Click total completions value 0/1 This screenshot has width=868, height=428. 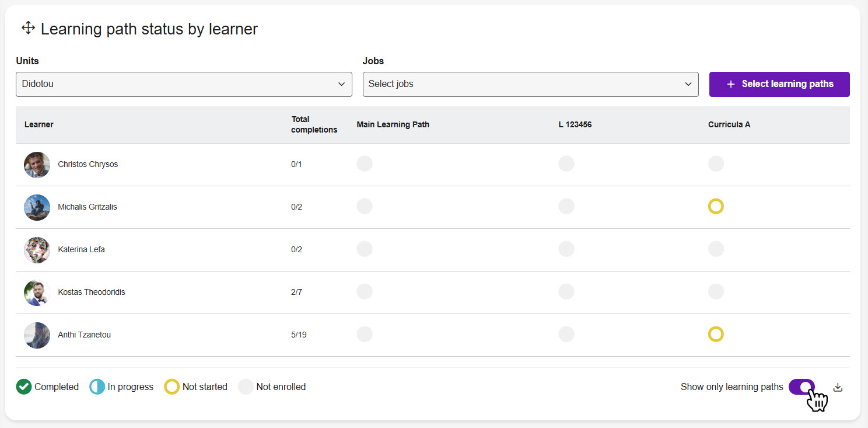pyautogui.click(x=297, y=164)
